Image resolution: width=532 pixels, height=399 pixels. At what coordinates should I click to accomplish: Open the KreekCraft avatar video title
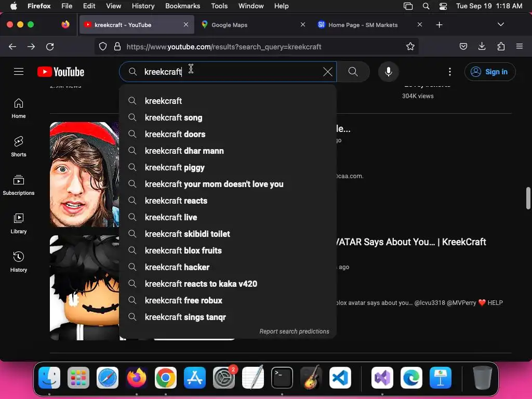point(411,242)
